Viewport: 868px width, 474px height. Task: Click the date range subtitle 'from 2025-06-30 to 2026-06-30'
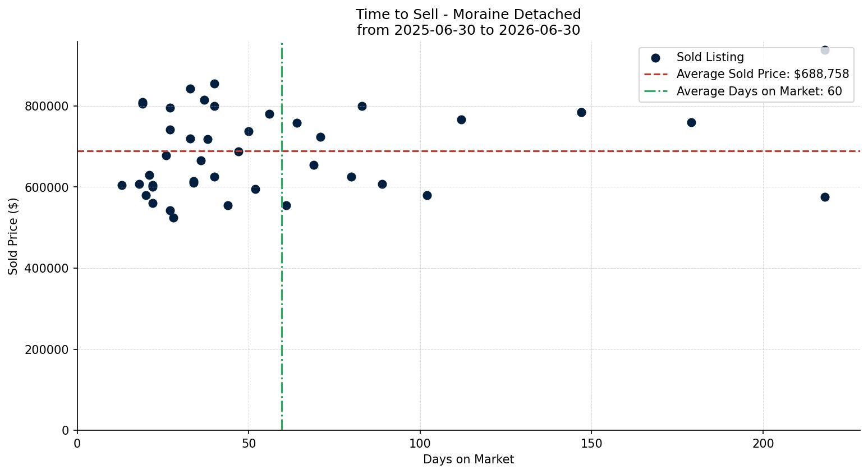(468, 30)
